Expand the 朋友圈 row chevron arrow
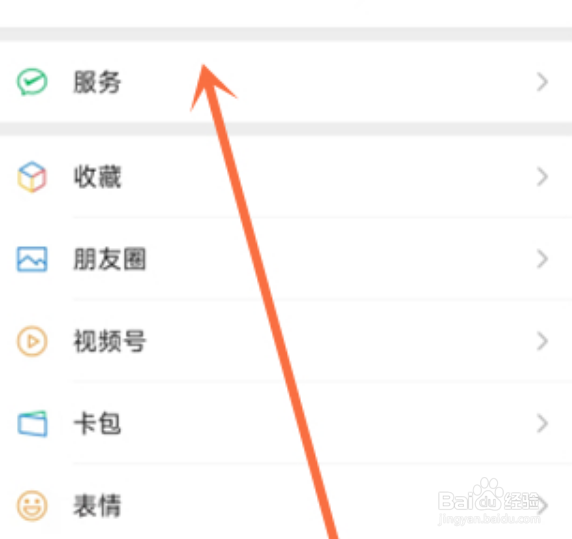The height and width of the screenshot is (539, 572). point(542,259)
